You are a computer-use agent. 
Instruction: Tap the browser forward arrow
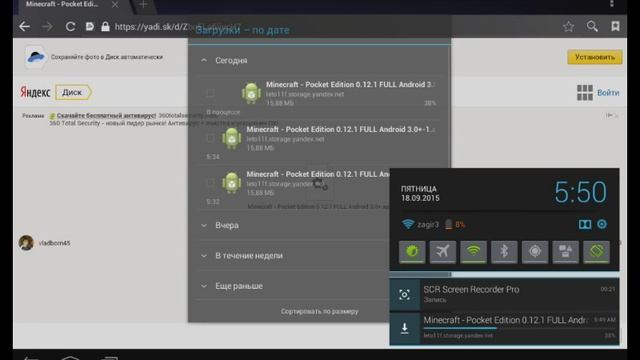click(x=47, y=27)
